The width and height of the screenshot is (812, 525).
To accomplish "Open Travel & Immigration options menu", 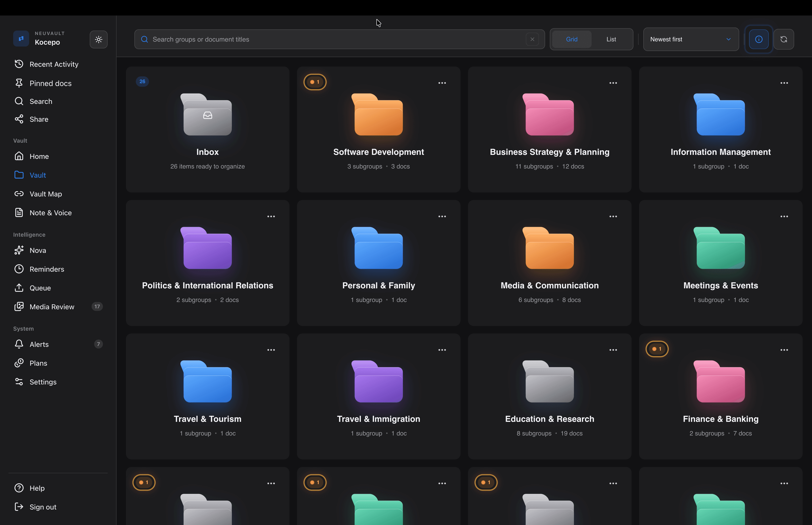I will (442, 350).
